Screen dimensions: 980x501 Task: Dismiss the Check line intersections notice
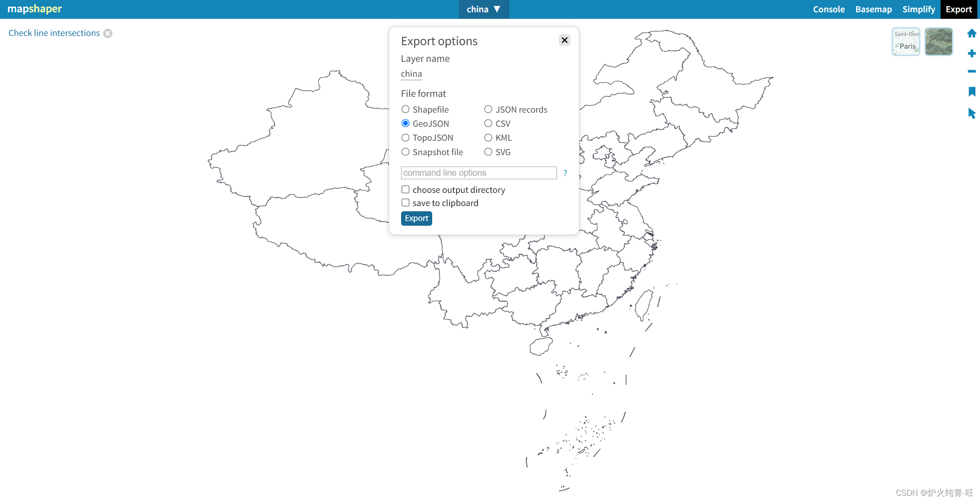(x=108, y=33)
